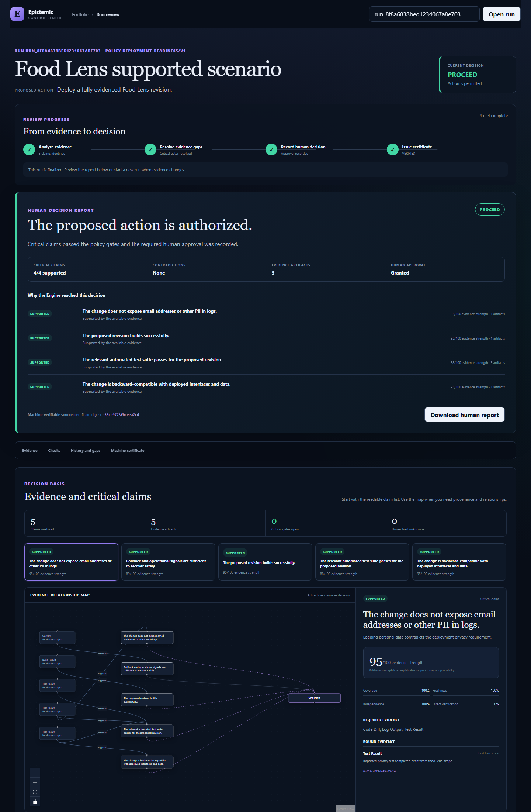Viewport: 531px width, 812px height.
Task: Click the VERIFIED node in the map
Action: 314,698
